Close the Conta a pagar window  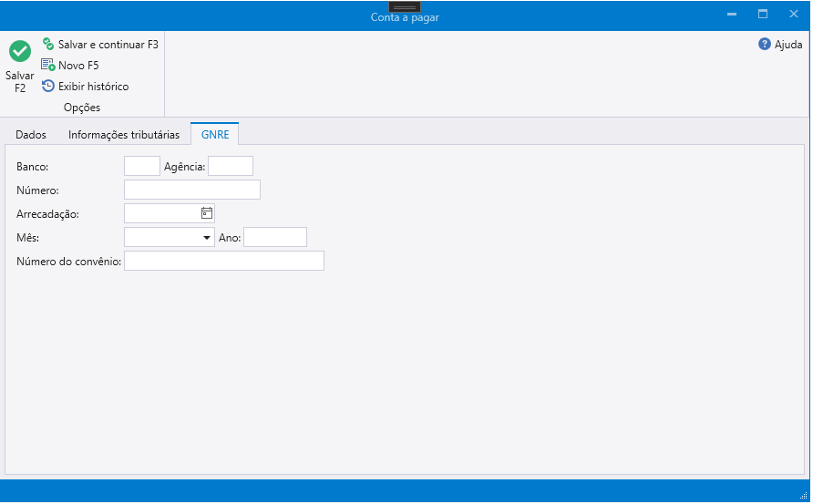coord(793,15)
